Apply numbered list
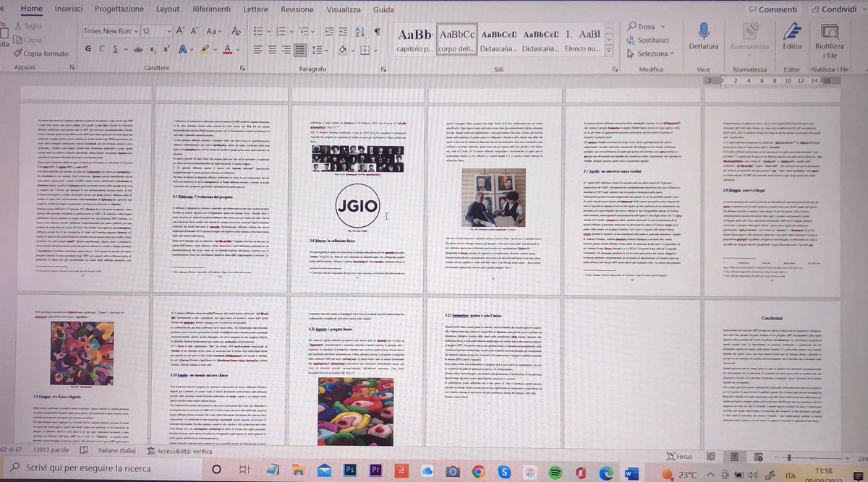Image resolution: width=868 pixels, height=482 pixels. point(281,32)
